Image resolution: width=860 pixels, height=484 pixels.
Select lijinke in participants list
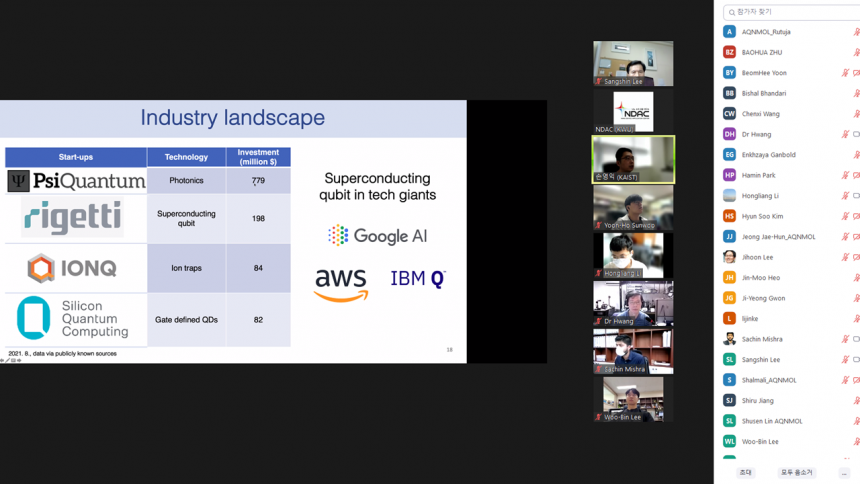click(x=750, y=318)
